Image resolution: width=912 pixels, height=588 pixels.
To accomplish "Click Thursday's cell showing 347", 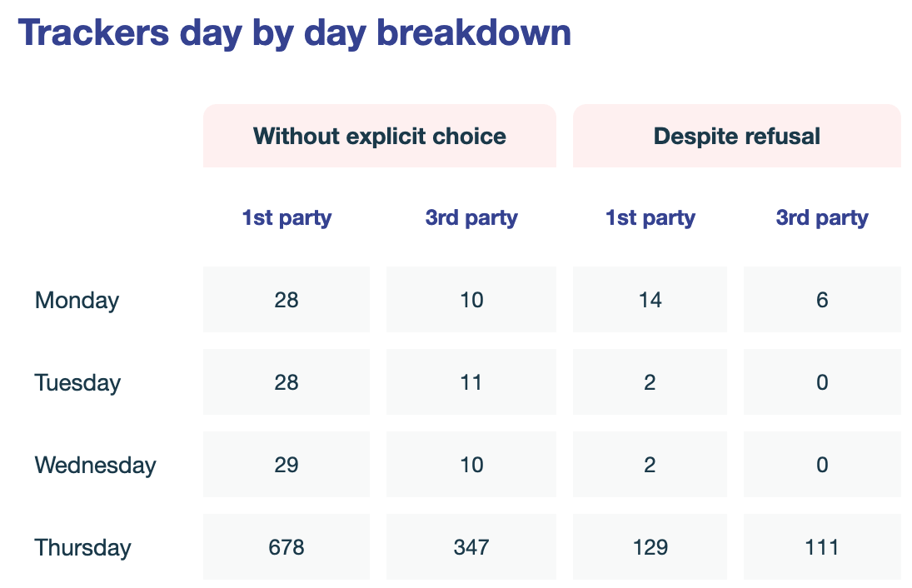I will pos(471,548).
